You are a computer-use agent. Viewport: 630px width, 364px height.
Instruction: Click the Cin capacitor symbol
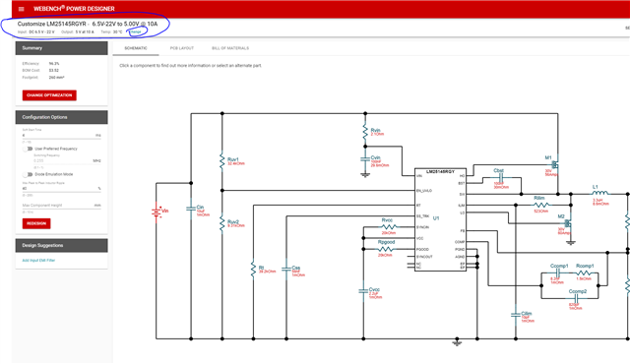191,209
